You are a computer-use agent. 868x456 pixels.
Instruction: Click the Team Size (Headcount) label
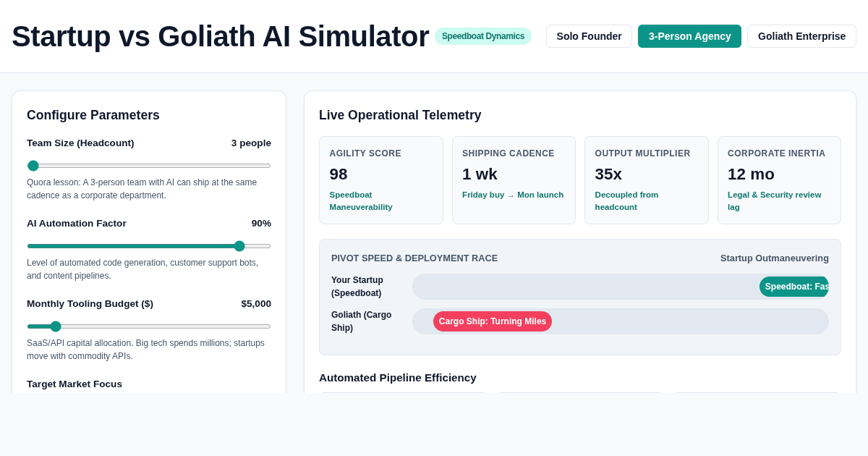click(80, 143)
